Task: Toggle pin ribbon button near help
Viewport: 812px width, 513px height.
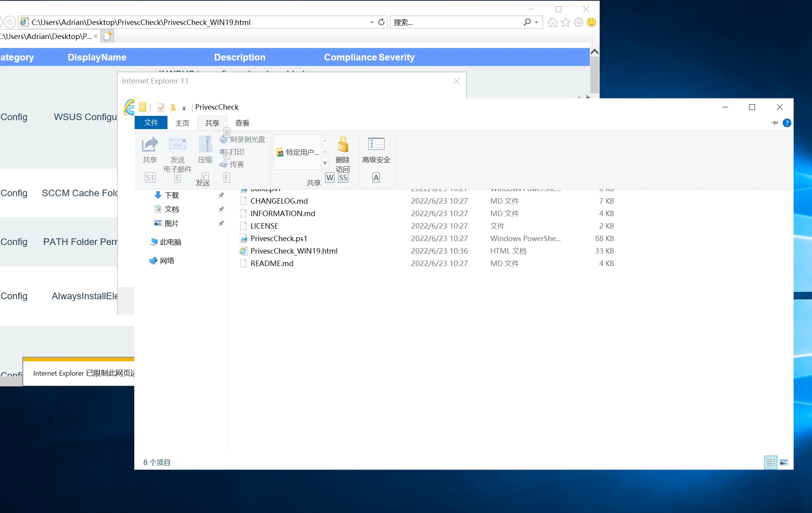Action: coord(775,123)
